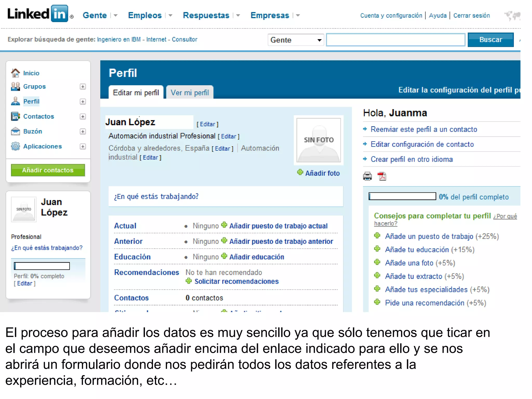Click the Consultor search suggestion link
The image size is (532, 399).
coord(184,39)
